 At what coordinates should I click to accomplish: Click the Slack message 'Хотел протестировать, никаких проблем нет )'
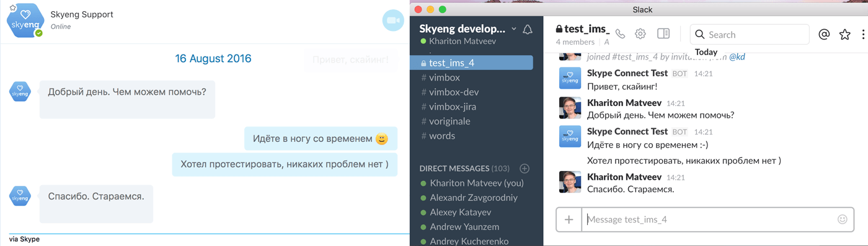[684, 160]
